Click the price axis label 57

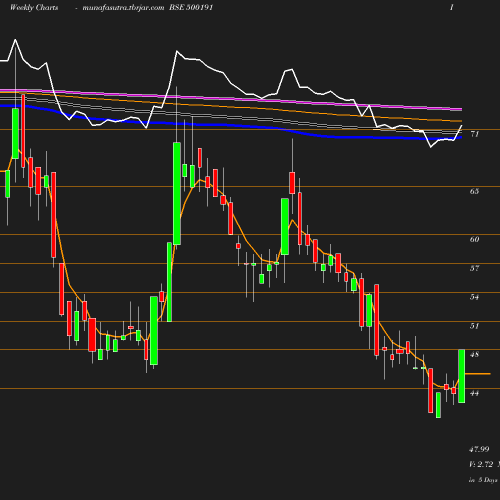[475, 268]
